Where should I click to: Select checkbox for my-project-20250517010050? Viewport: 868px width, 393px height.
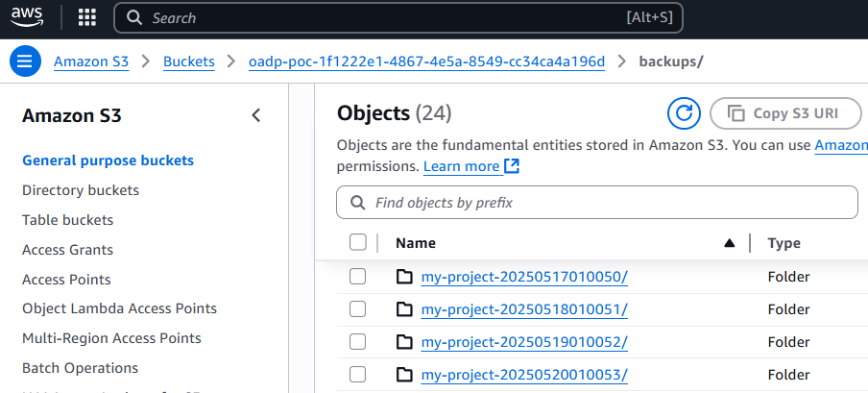pyautogui.click(x=357, y=277)
